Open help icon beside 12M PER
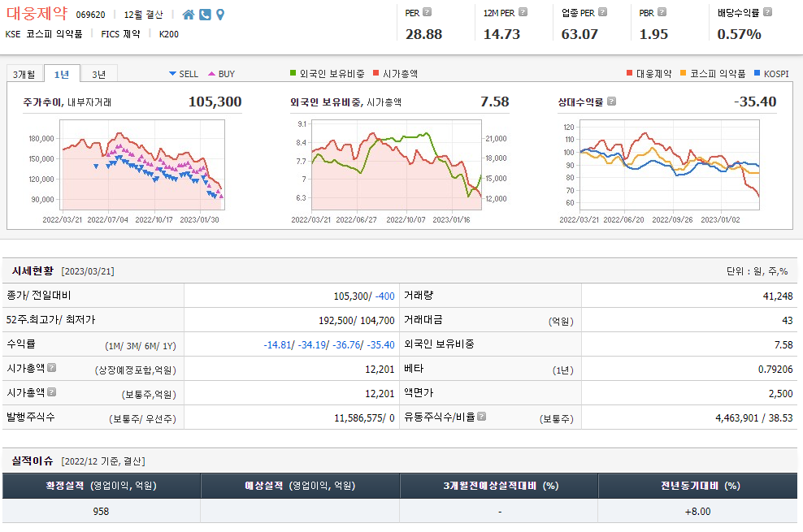 pos(523,11)
